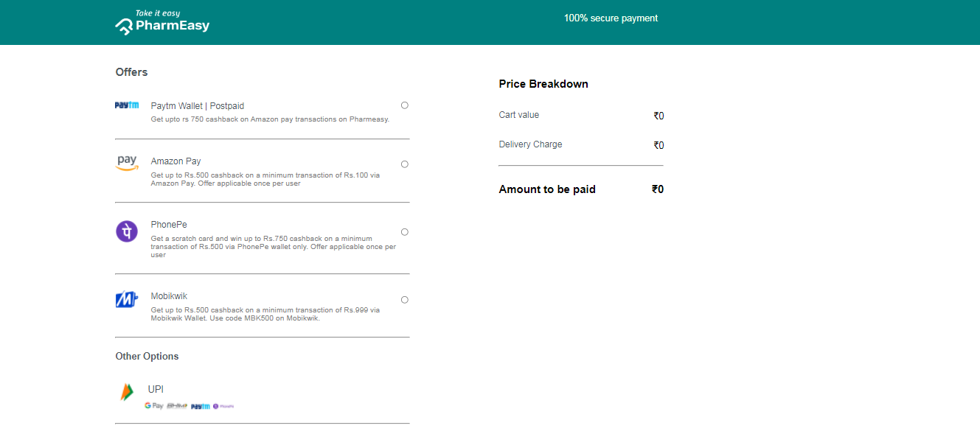Click the Mobikwik logo icon
980x434 pixels.
tap(126, 298)
